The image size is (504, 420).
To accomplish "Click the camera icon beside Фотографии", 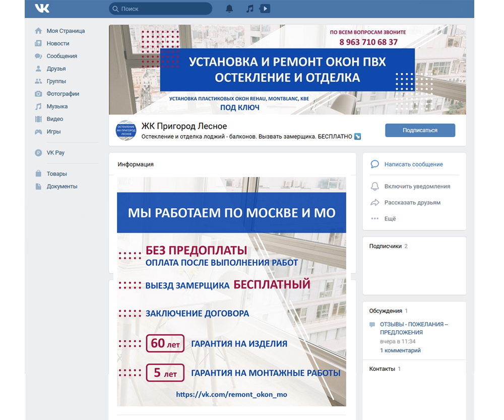I will [x=38, y=94].
